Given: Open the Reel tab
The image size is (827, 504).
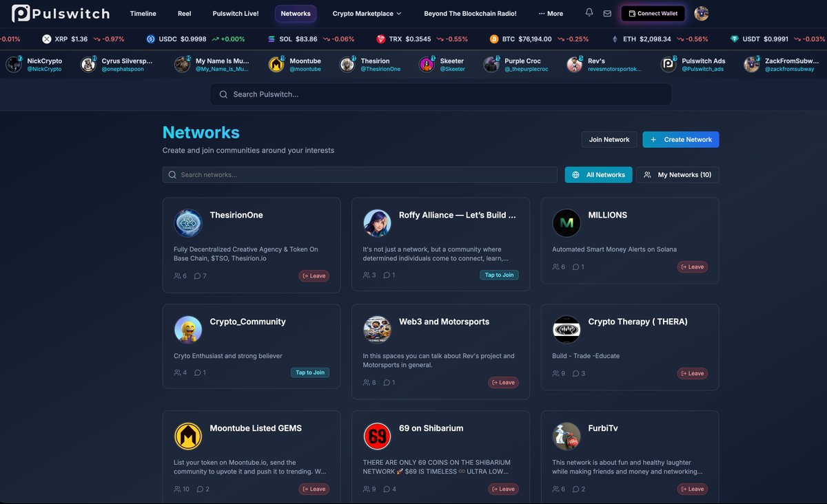Looking at the screenshot, I should coord(185,13).
